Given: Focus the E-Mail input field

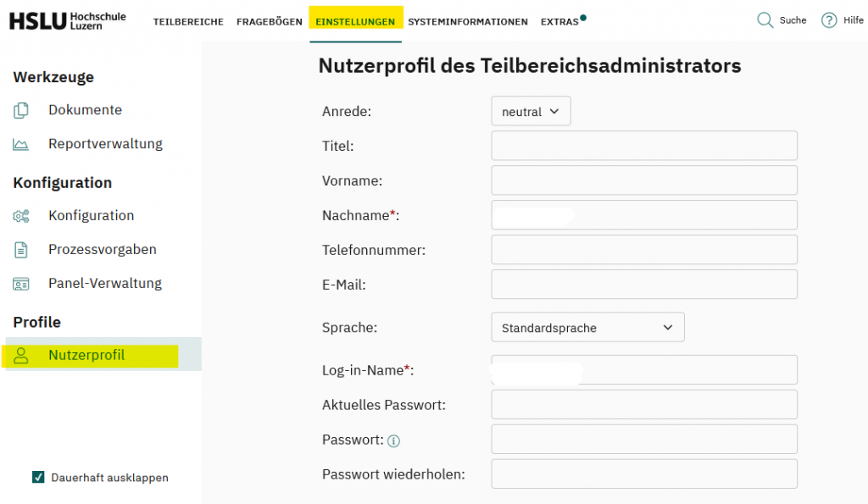Looking at the screenshot, I should point(644,285).
